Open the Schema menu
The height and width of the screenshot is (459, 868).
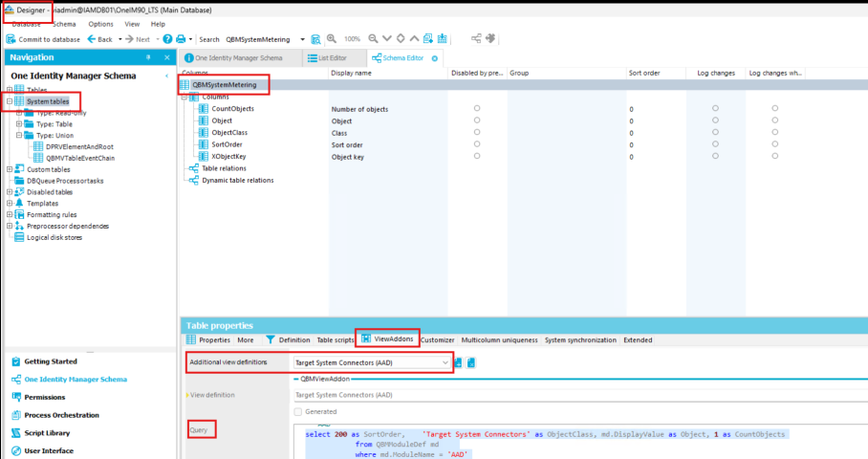point(64,24)
